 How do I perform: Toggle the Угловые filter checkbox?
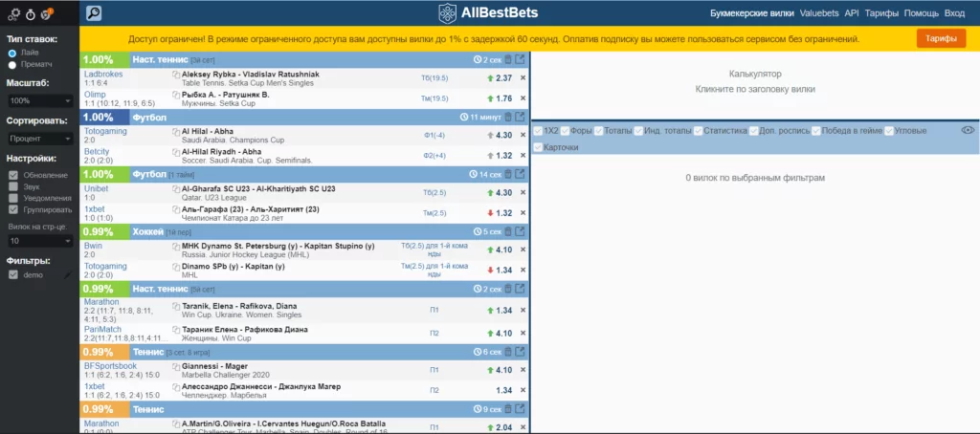[888, 131]
